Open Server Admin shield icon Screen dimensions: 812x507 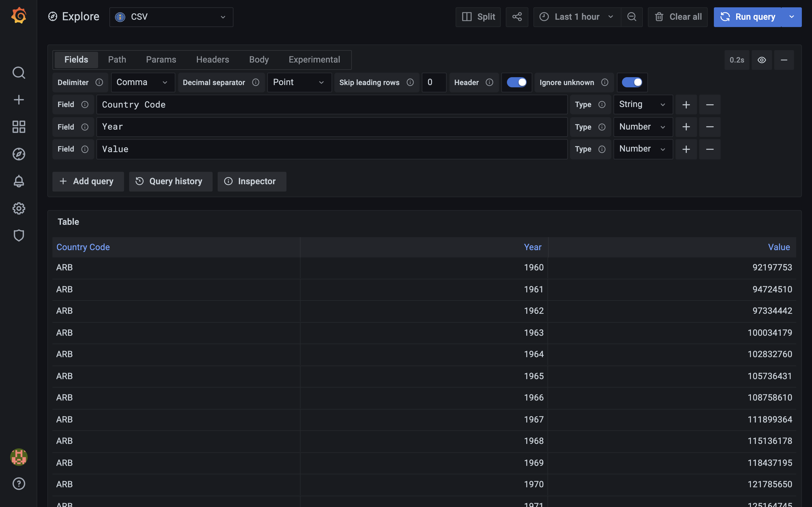(x=19, y=235)
